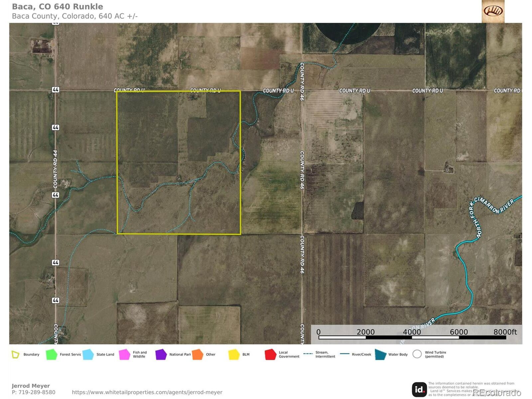Click the solid River/Creek line symbol
This screenshot has width=532, height=399.
point(345,354)
